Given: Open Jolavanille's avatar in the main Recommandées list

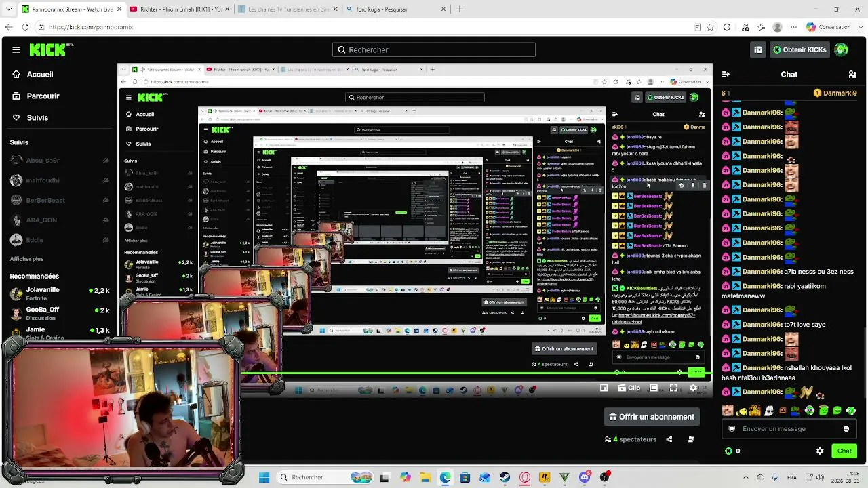Looking at the screenshot, I should (16, 293).
